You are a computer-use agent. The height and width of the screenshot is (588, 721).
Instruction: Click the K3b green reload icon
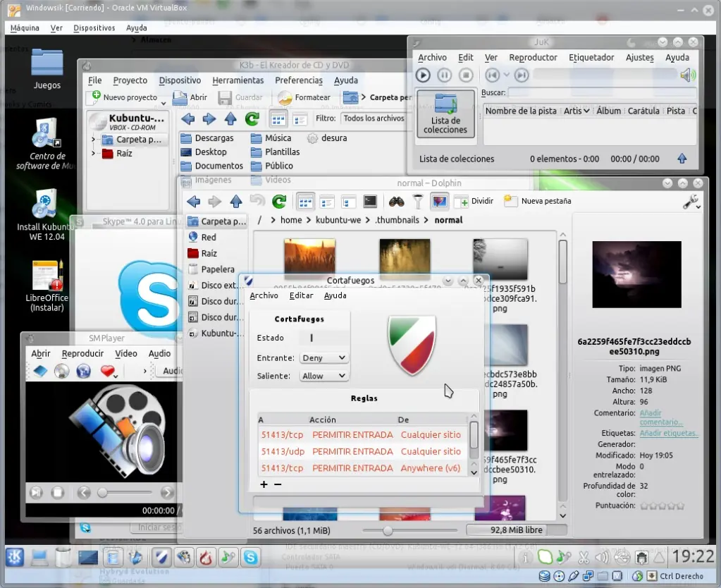[x=252, y=119]
